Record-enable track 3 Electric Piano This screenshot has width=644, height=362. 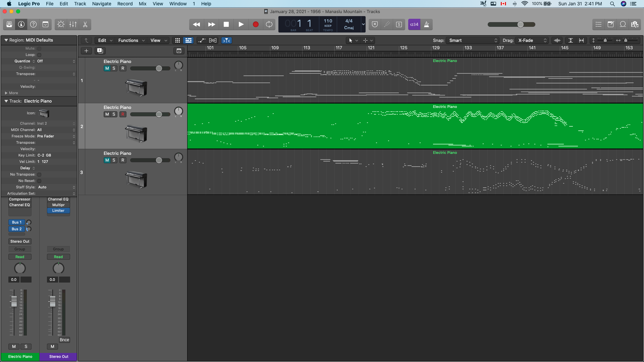pyautogui.click(x=123, y=160)
